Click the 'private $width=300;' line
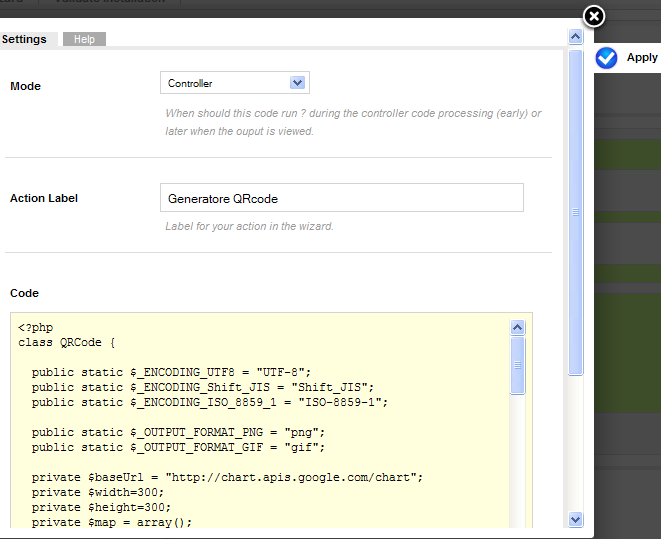This screenshot has height=539, width=661. (x=97, y=492)
